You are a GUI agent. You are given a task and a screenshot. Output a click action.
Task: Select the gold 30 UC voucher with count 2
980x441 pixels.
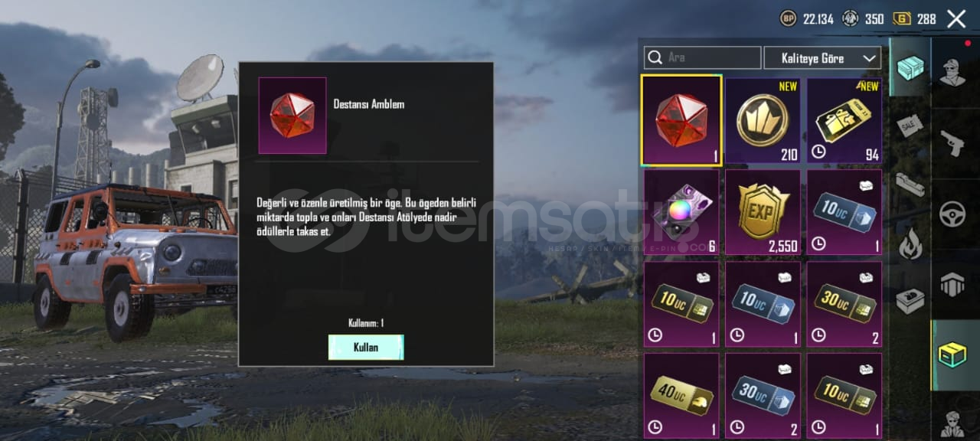pyautogui.click(x=844, y=304)
